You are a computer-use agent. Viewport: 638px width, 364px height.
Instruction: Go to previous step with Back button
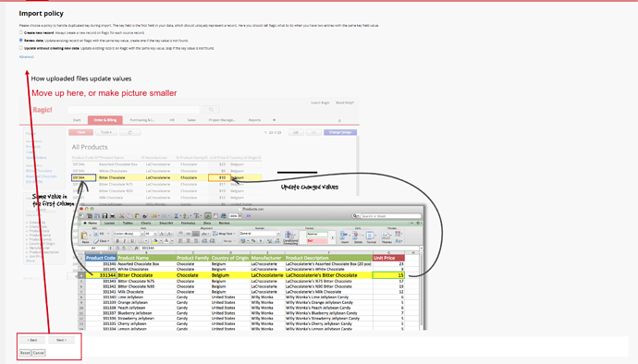click(32, 340)
